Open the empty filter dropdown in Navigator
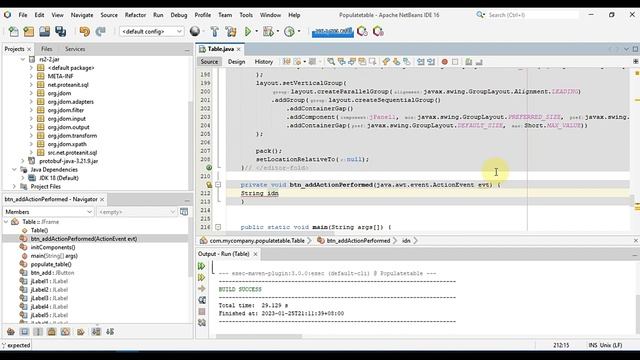 [x=136, y=212]
